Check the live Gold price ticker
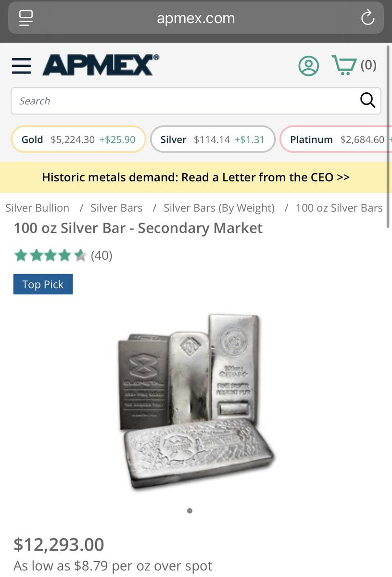The height and width of the screenshot is (577, 392). pos(78,139)
